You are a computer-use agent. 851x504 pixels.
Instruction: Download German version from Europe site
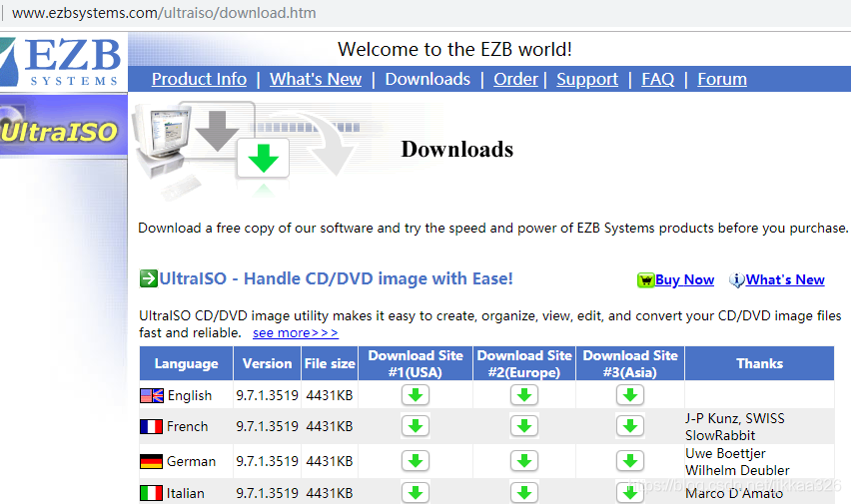[524, 461]
